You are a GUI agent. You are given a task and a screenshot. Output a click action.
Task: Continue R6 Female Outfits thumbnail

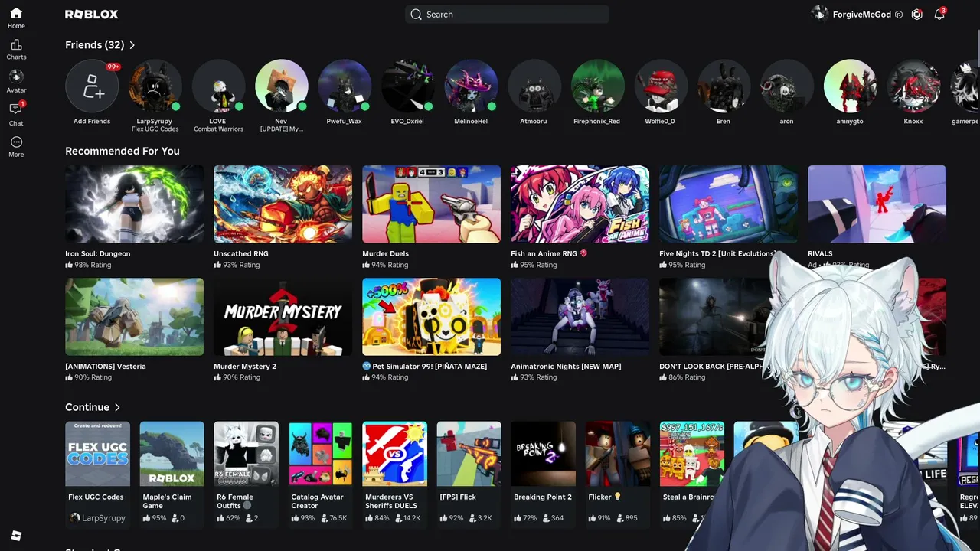click(x=246, y=454)
